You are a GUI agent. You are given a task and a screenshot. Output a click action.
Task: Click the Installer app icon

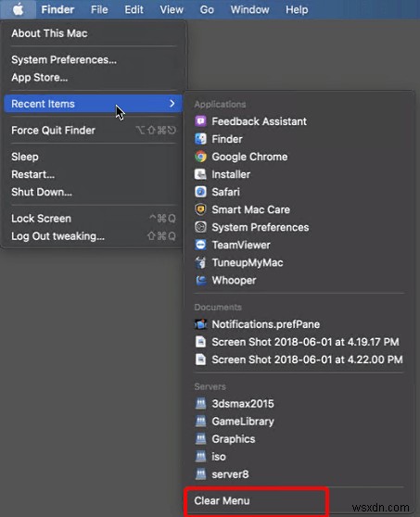[200, 174]
